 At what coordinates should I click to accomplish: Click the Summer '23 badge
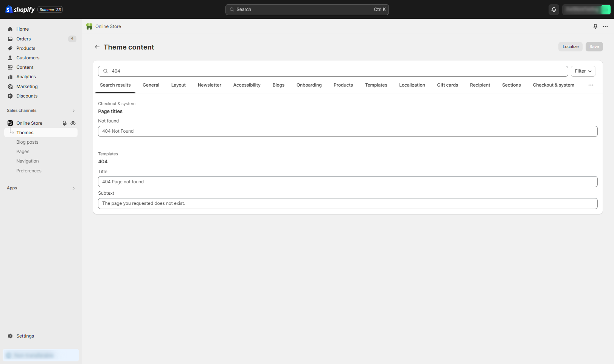[50, 9]
